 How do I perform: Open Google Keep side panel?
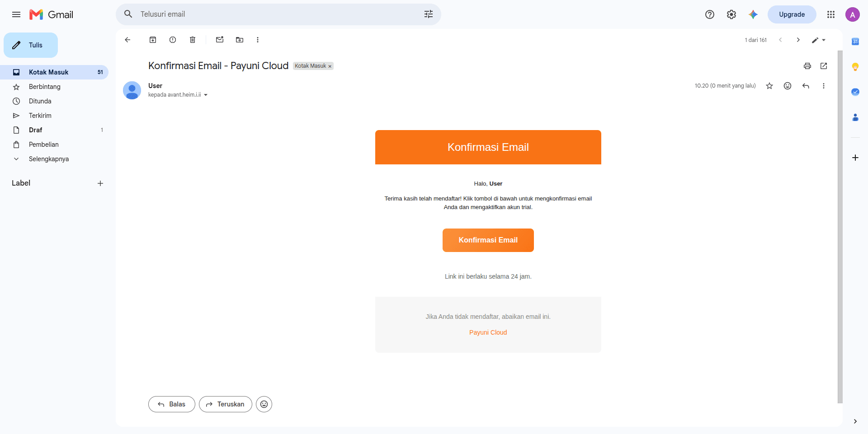tap(855, 67)
